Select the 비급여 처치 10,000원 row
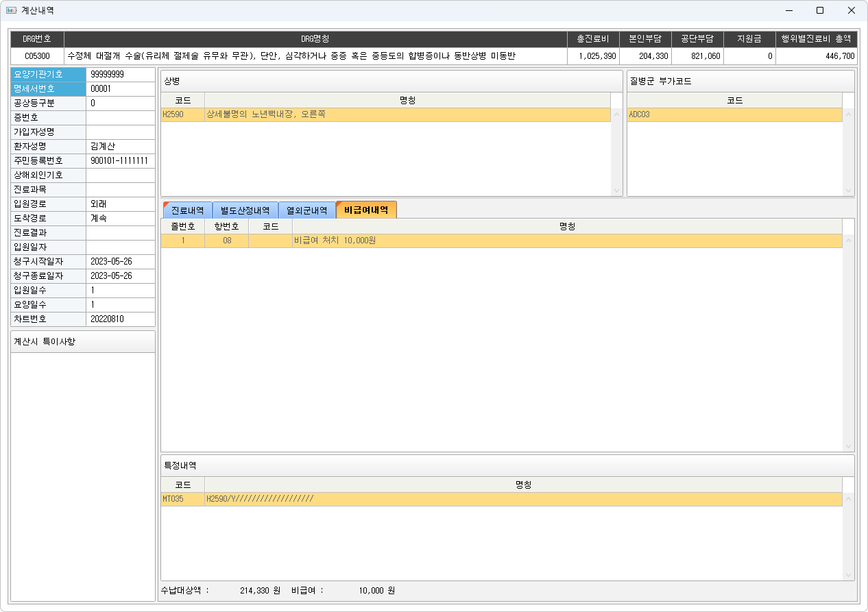The height and width of the screenshot is (612, 868). [501, 241]
